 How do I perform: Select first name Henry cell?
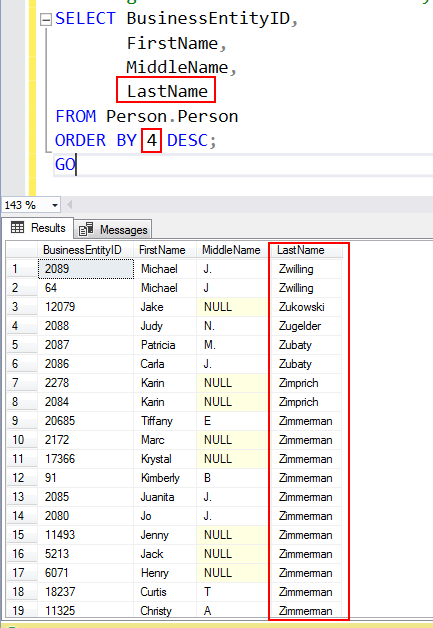[165, 573]
